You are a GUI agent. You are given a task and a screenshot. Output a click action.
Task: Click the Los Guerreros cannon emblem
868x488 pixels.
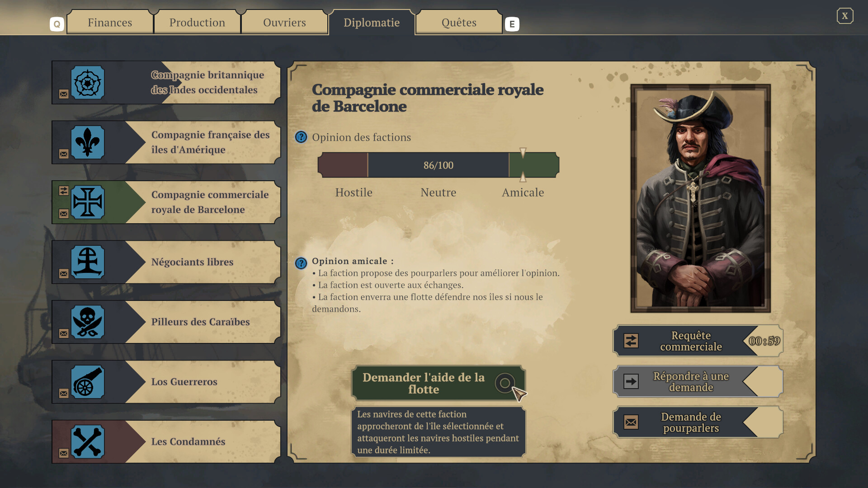(x=88, y=382)
